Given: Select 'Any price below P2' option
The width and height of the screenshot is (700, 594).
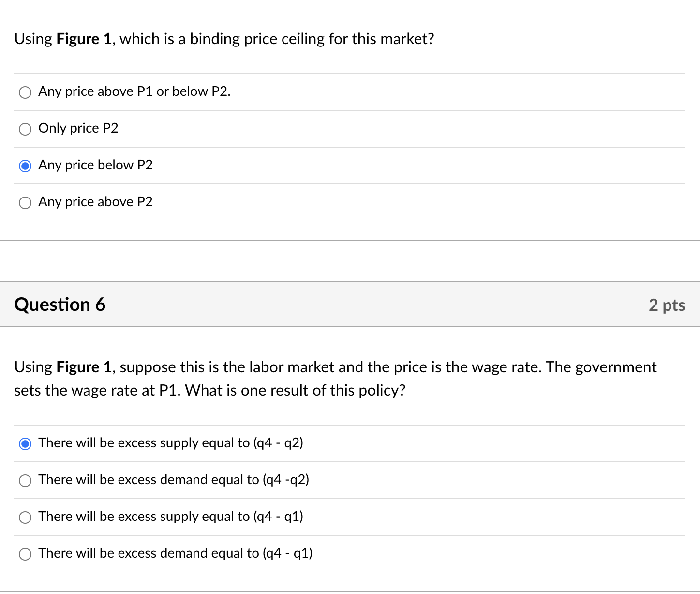Looking at the screenshot, I should pyautogui.click(x=95, y=165).
